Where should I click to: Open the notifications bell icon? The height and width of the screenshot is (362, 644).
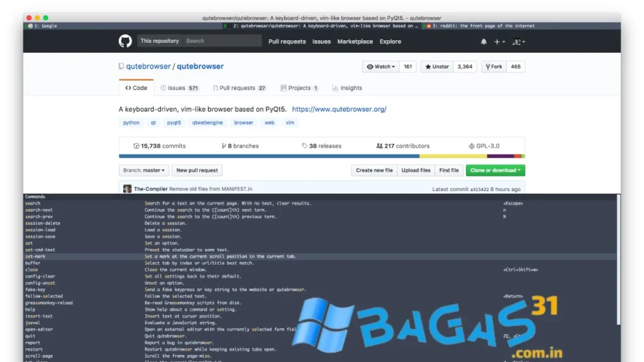pos(484,41)
